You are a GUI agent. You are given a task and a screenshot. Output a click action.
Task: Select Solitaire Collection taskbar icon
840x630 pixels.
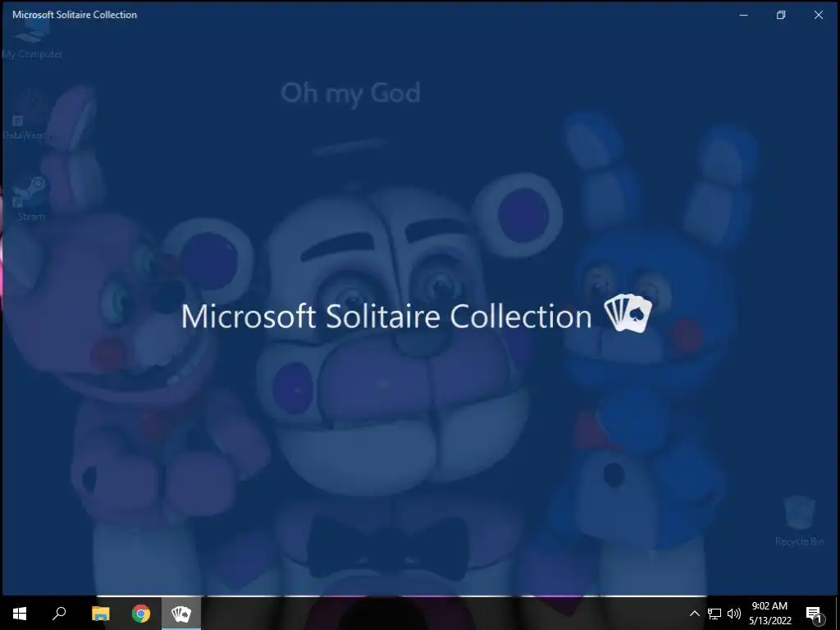(181, 614)
